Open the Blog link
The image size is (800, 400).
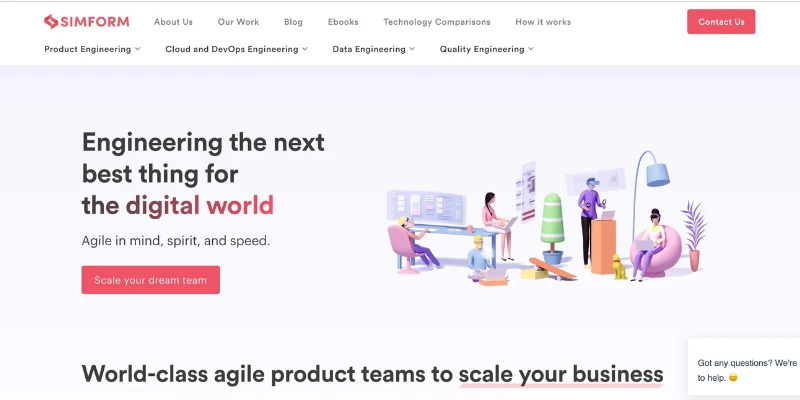click(293, 22)
